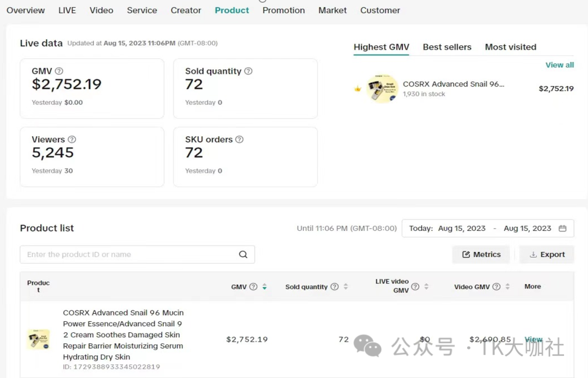
Task: Open the Creator navigation tab
Action: (x=186, y=10)
